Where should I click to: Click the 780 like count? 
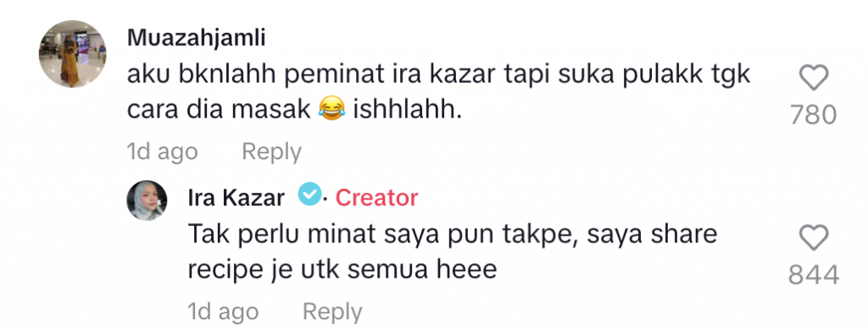coord(813,116)
